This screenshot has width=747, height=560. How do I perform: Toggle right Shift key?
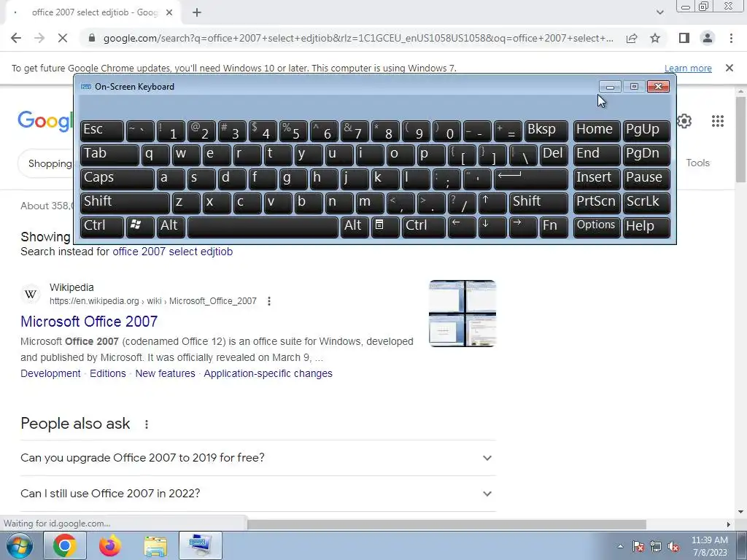click(538, 203)
